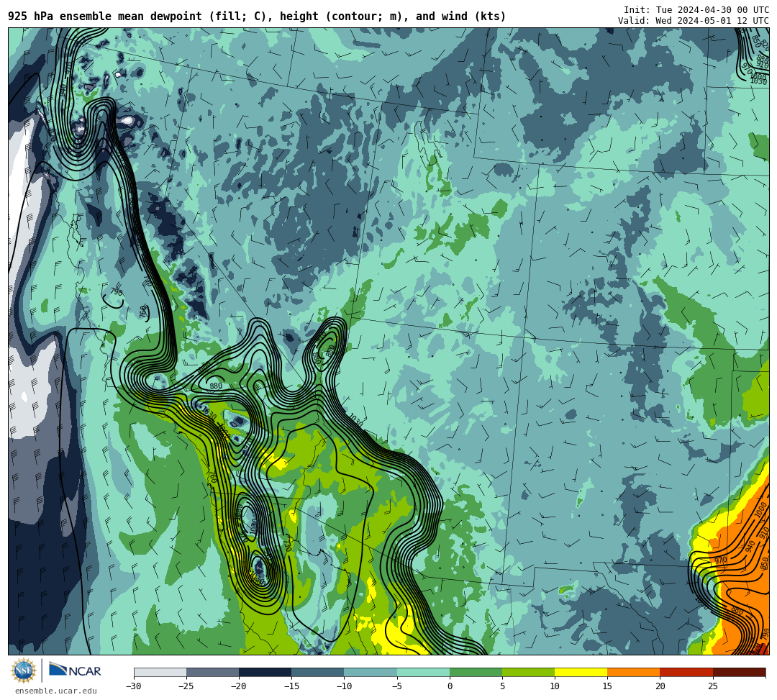This screenshot has width=777, height=700.
Task: Click the Valid: Wed 2024-05-01 12 UTC text
Action: pyautogui.click(x=694, y=20)
